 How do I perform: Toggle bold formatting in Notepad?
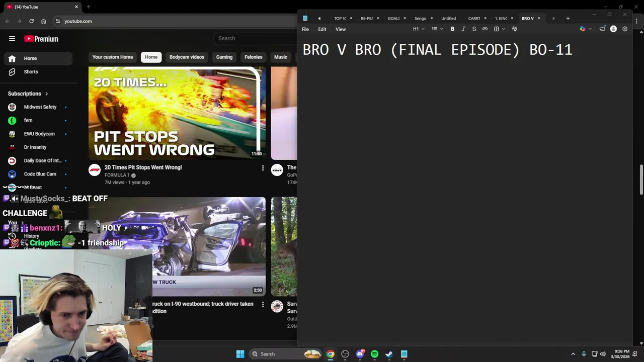452,29
